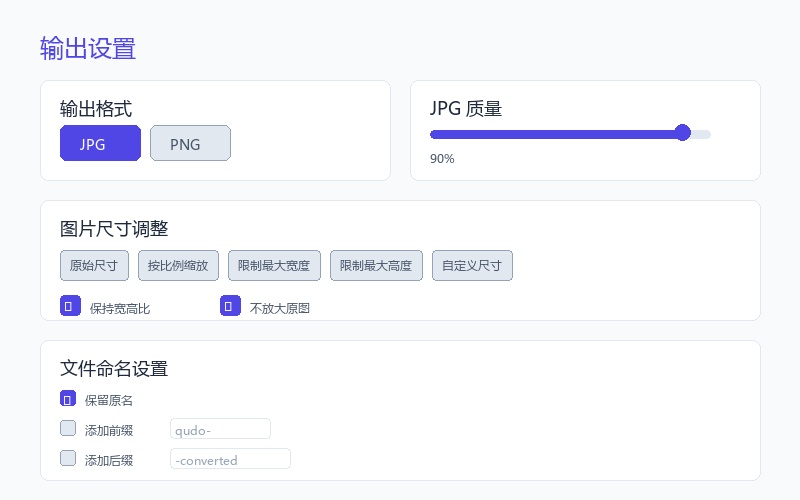Click the 90% quality value text
Viewport: 800px width, 500px height.
tap(442, 159)
